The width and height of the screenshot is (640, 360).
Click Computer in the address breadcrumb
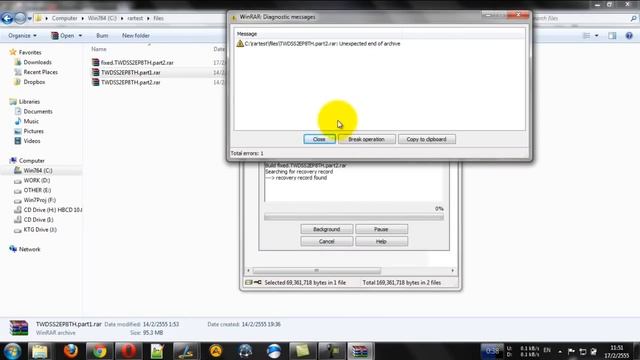tap(64, 18)
